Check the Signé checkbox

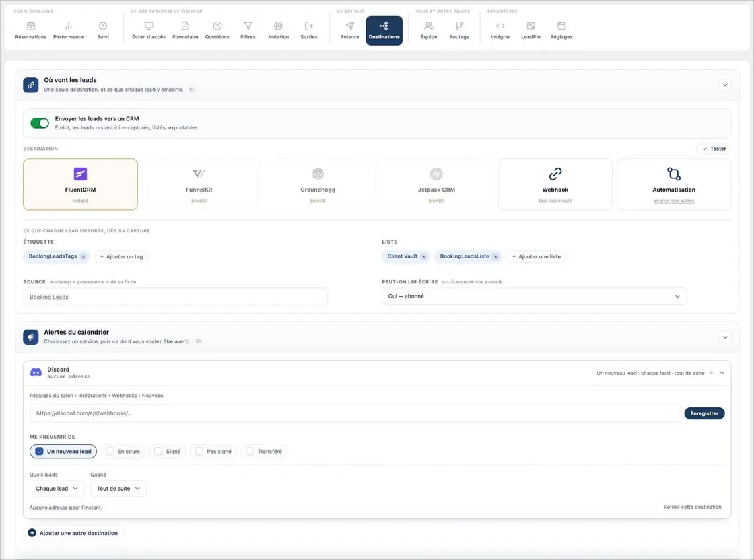point(158,452)
